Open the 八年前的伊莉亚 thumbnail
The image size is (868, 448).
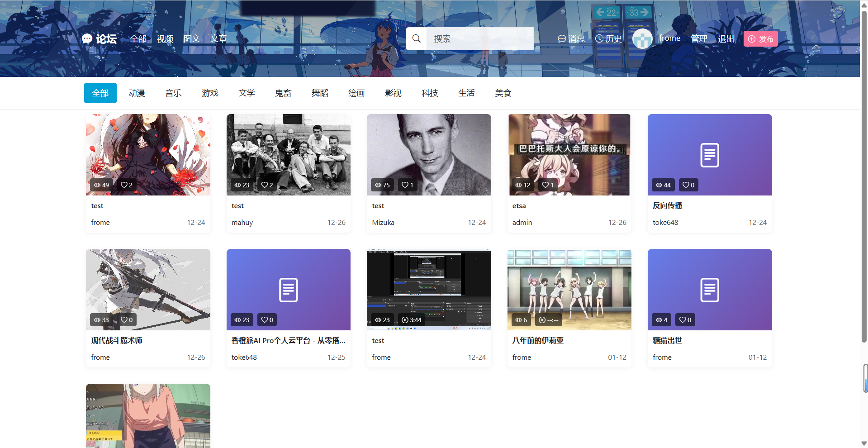(x=569, y=290)
